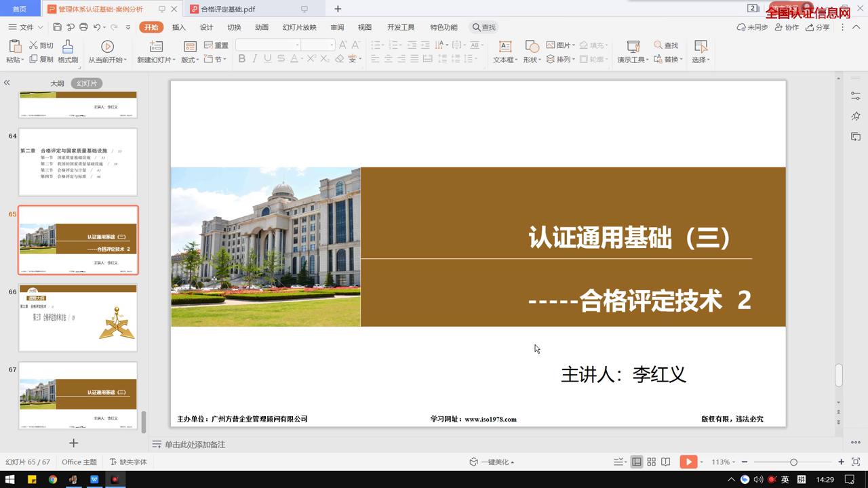Click 单击此处添加备注 notes area
This screenshot has height=488, width=868.
pyautogui.click(x=195, y=445)
